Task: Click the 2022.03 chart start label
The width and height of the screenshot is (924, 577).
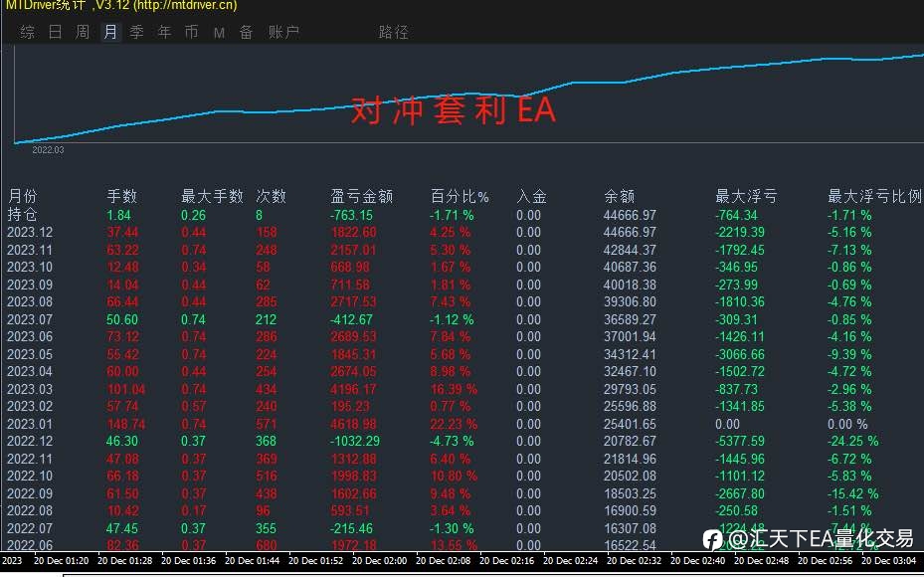Action: pyautogui.click(x=48, y=150)
